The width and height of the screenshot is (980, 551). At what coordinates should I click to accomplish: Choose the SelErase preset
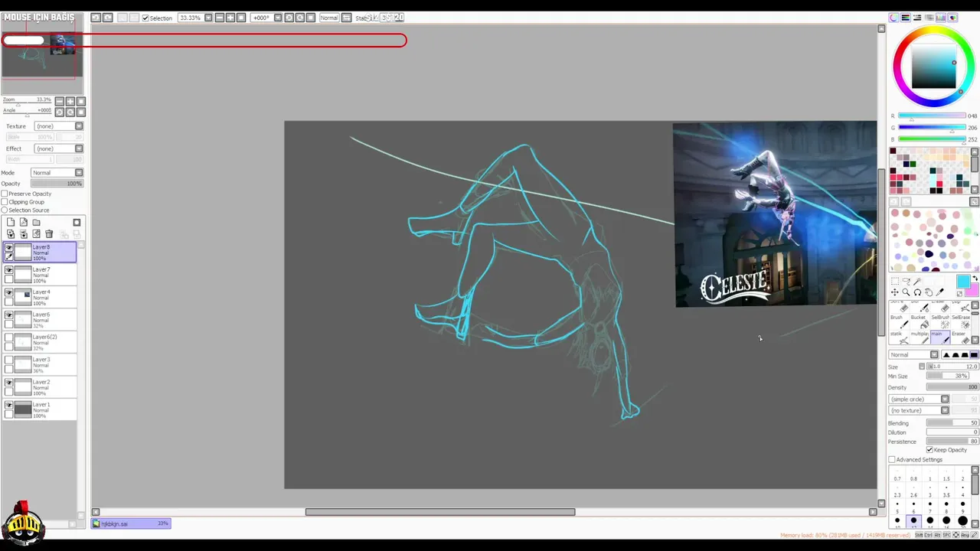tap(961, 322)
